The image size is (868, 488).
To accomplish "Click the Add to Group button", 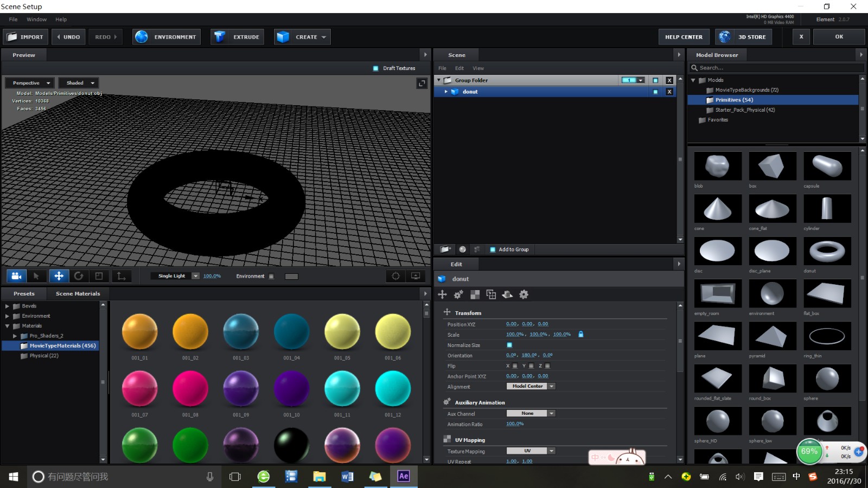I will click(x=509, y=249).
